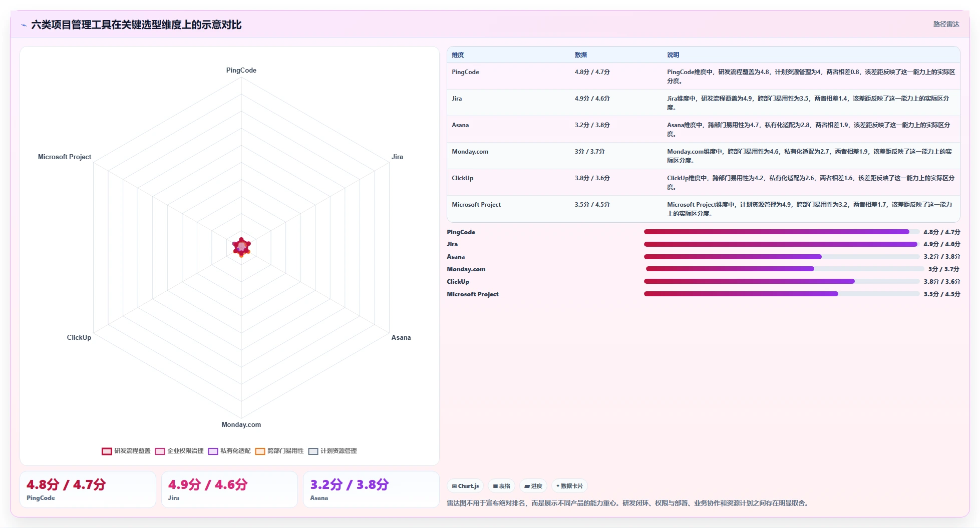
Task: Open the Jira 4.9分 / 4.6分 data card
Action: pos(229,489)
